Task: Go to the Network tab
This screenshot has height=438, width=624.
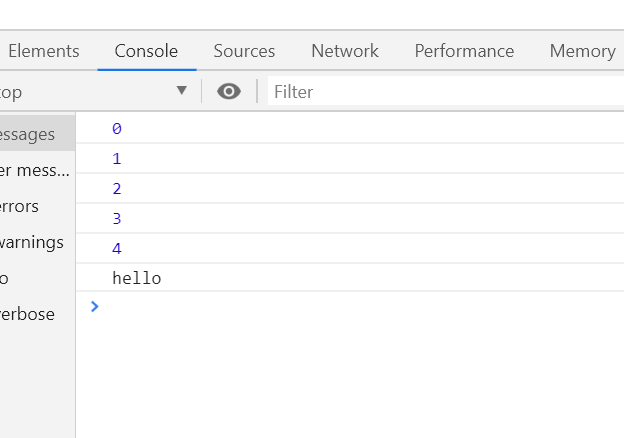Action: pyautogui.click(x=345, y=51)
